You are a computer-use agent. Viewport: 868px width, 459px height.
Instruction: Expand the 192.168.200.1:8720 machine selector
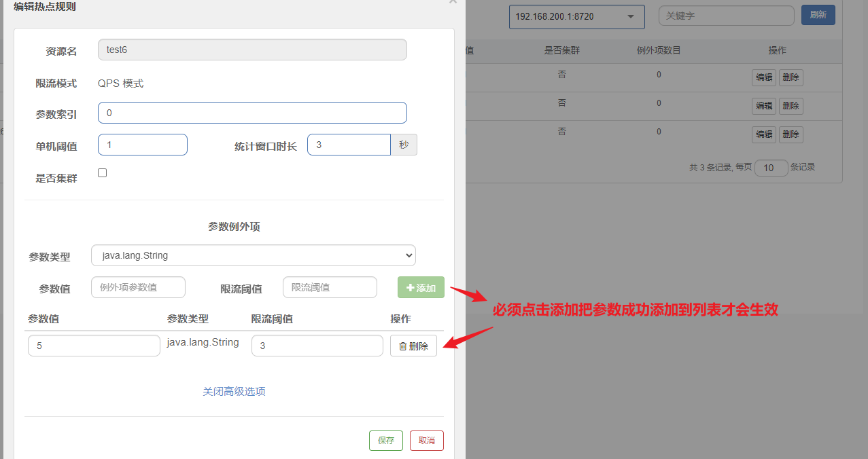[x=576, y=16]
